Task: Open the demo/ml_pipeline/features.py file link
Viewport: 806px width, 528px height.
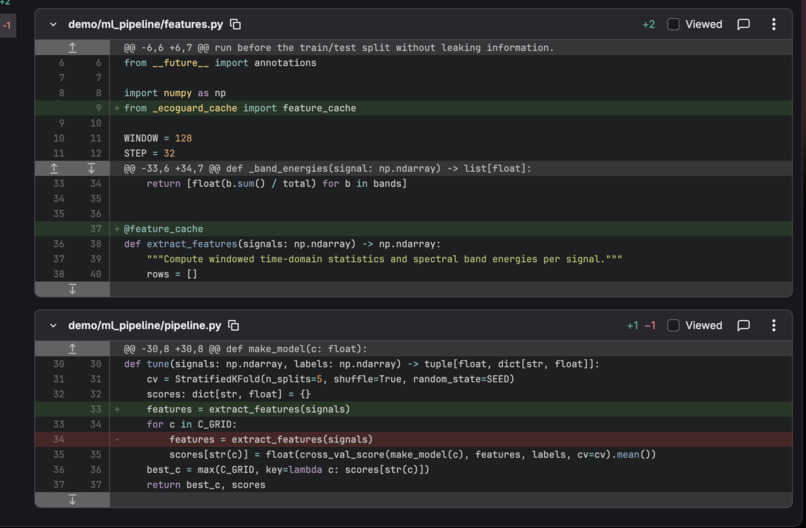Action: [145, 24]
